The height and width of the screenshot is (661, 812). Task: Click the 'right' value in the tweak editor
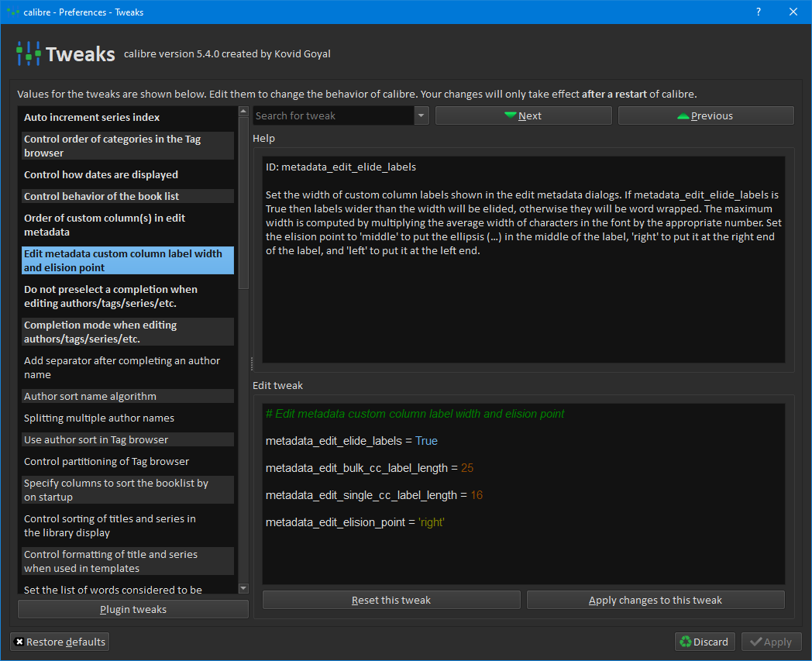[432, 522]
